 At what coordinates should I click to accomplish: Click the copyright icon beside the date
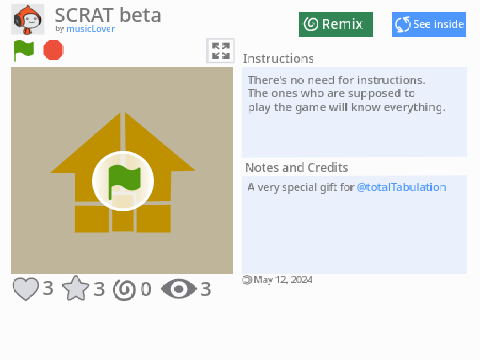tap(247, 280)
